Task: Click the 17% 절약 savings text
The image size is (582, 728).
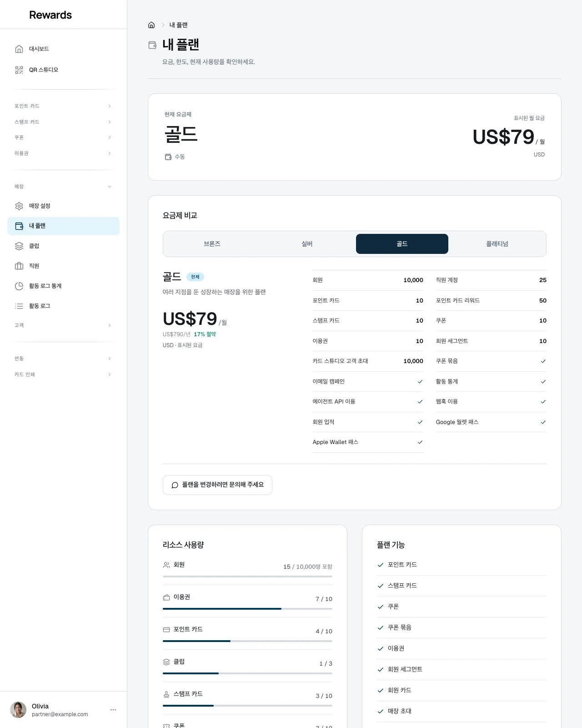Action: tap(205, 334)
